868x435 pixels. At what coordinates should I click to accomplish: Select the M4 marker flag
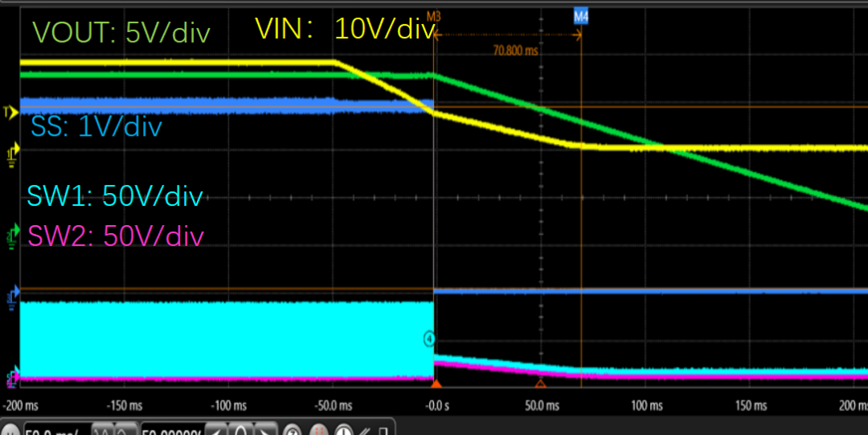[x=580, y=16]
